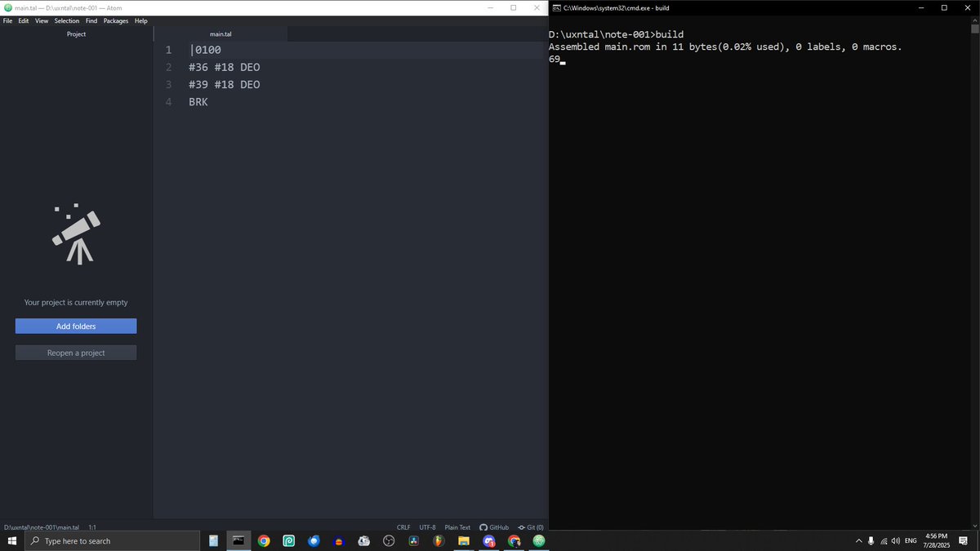Click the build command line in cmd
This screenshot has width=980, height=551.
pos(617,34)
